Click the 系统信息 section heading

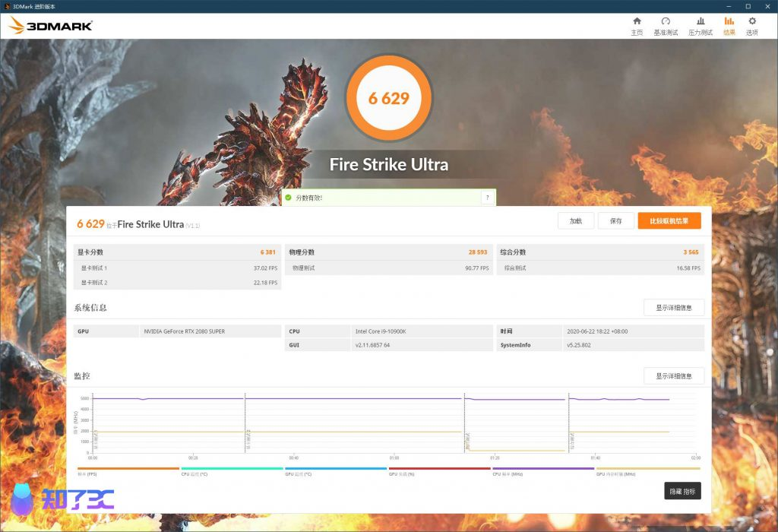tap(90, 308)
